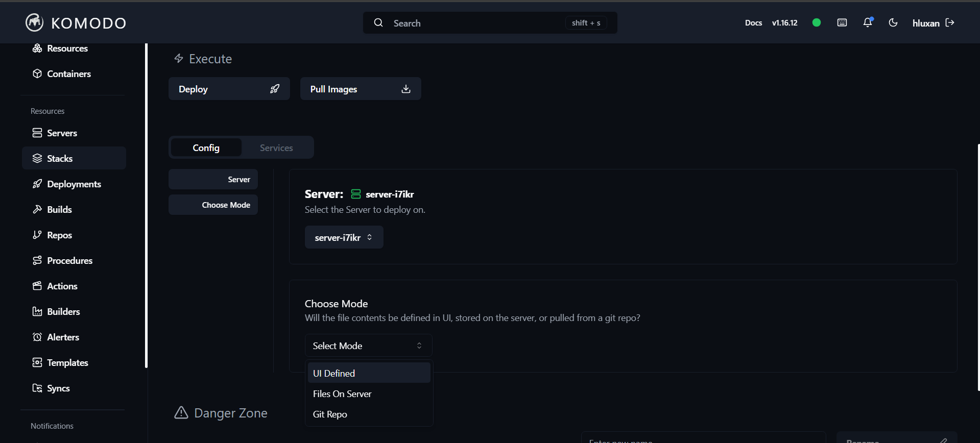980x443 pixels.
Task: Open Alerters in the sidebar
Action: (63, 337)
